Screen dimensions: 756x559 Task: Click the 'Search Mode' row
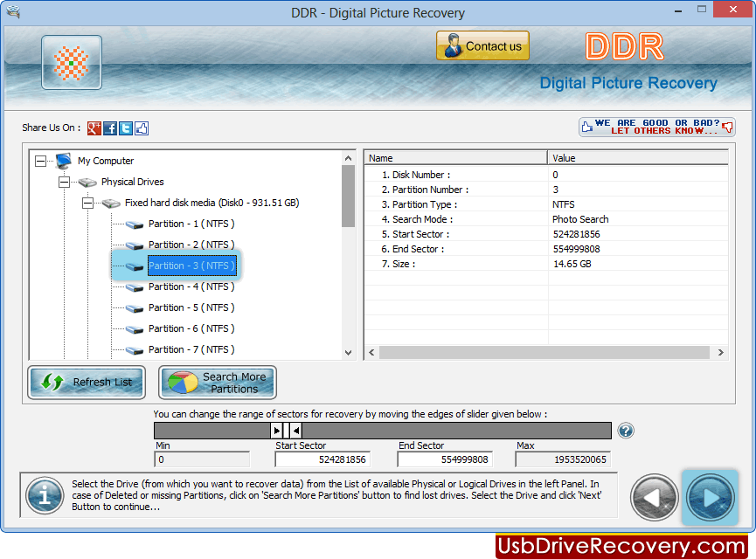point(546,219)
